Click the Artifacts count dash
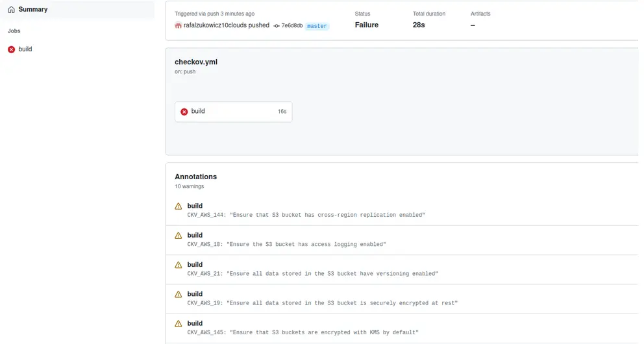The image size is (644, 344). 473,25
